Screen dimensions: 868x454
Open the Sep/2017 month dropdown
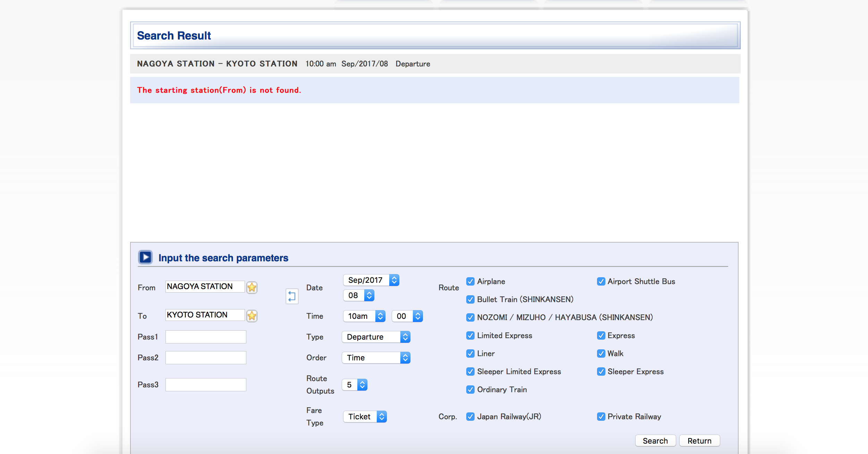coord(371,280)
